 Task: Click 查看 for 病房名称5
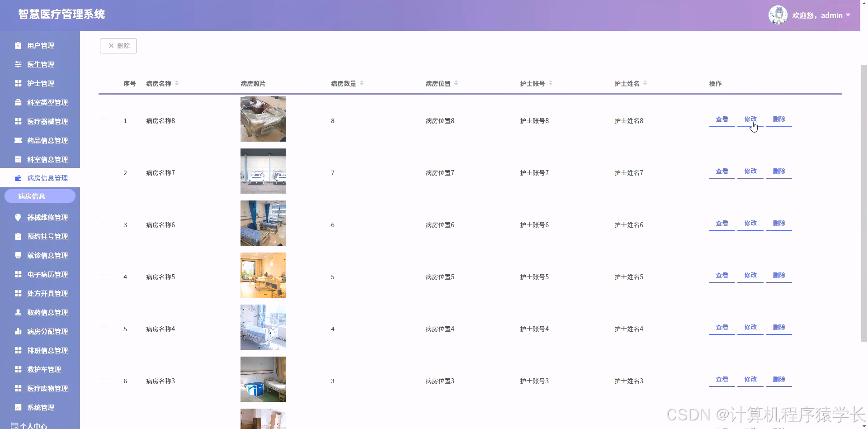722,276
